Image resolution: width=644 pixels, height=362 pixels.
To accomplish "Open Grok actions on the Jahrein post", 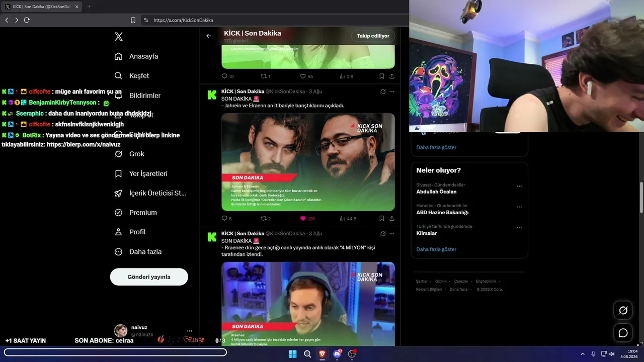I will click(x=383, y=92).
